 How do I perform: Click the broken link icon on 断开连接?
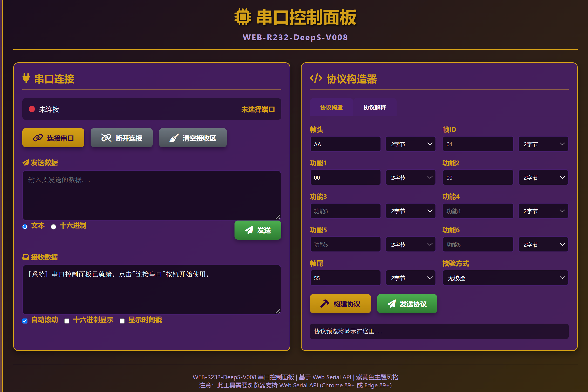[x=106, y=138]
